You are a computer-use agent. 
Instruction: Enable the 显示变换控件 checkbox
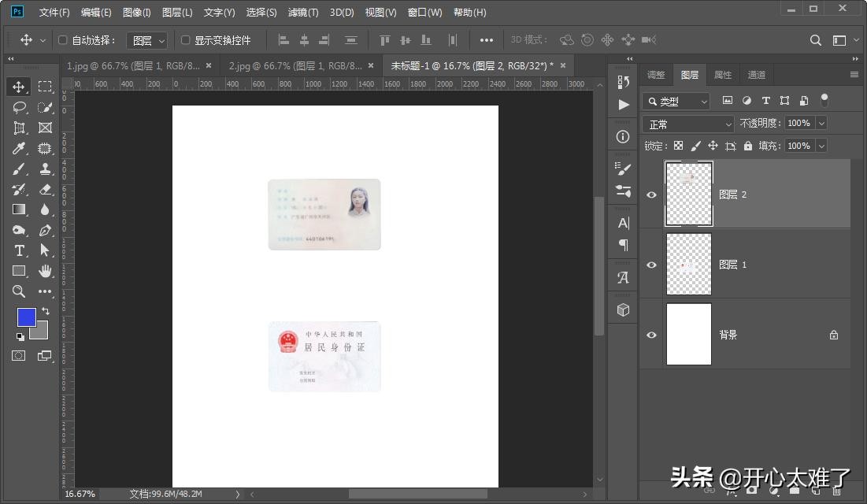pos(186,40)
